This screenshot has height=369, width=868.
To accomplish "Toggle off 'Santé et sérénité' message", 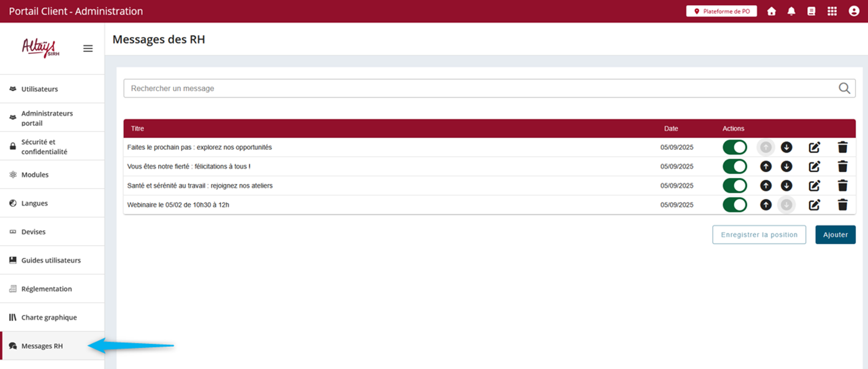I will 735,186.
